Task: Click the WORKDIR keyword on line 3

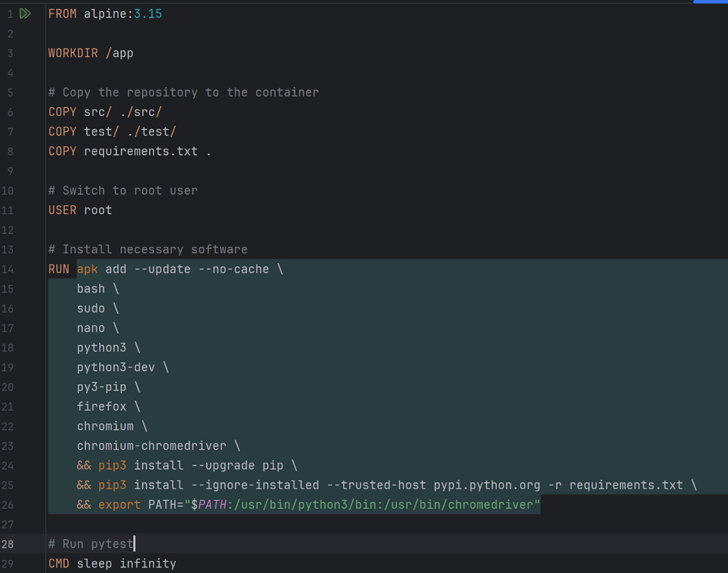Action: [73, 53]
